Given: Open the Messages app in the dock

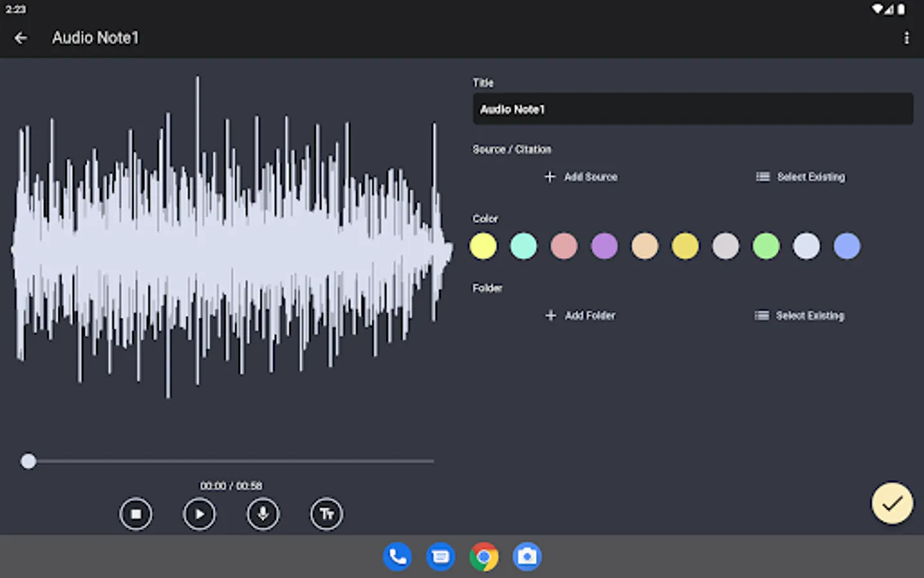Looking at the screenshot, I should 441,557.
